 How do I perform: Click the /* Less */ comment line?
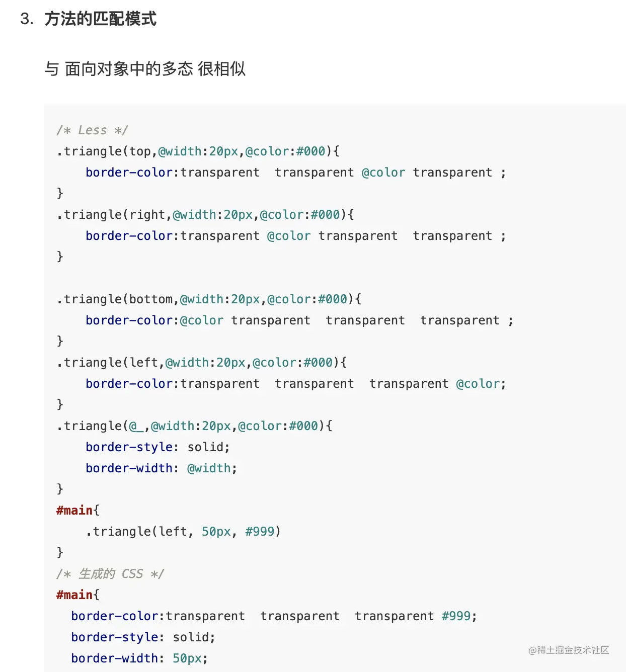pyautogui.click(x=92, y=130)
